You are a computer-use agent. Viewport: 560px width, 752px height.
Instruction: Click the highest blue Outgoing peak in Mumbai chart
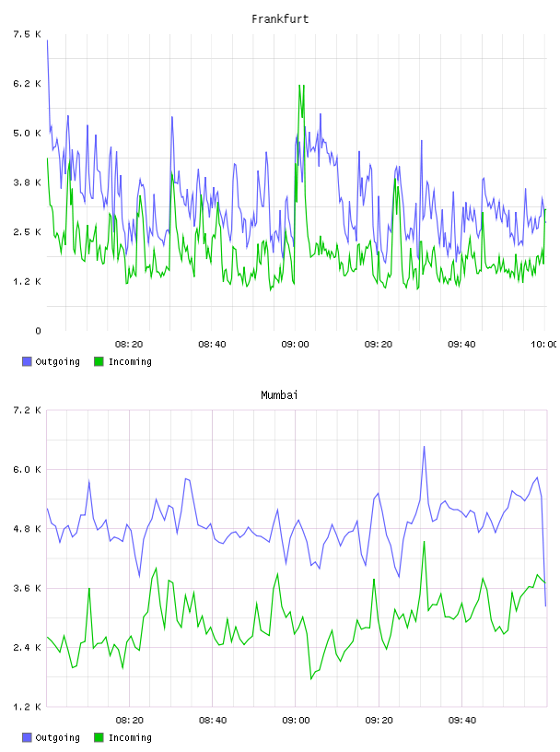click(x=425, y=448)
